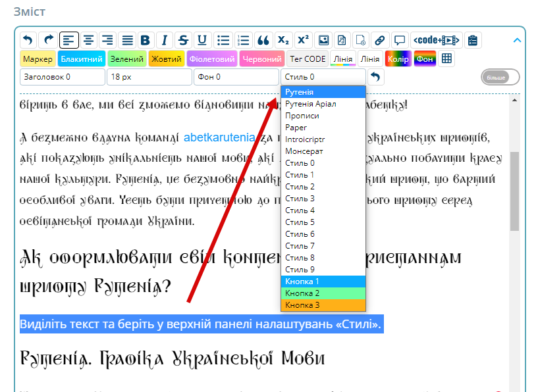This screenshot has width=538, height=392.
Task: Select Стиль 6 in the list
Action: click(x=323, y=234)
